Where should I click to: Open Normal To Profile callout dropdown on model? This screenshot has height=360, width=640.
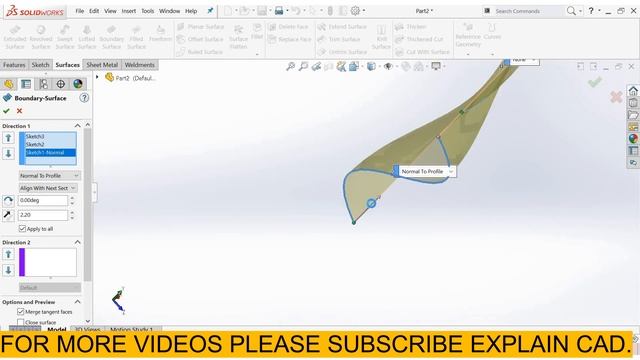[451, 171]
